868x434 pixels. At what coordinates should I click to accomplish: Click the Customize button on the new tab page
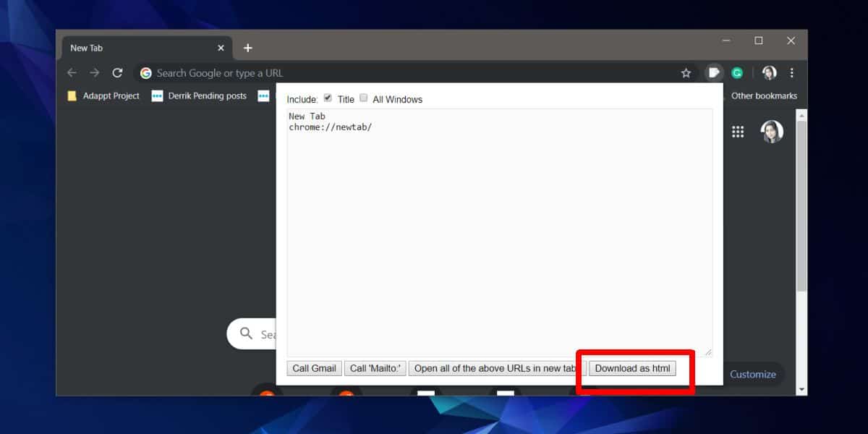[x=752, y=374]
